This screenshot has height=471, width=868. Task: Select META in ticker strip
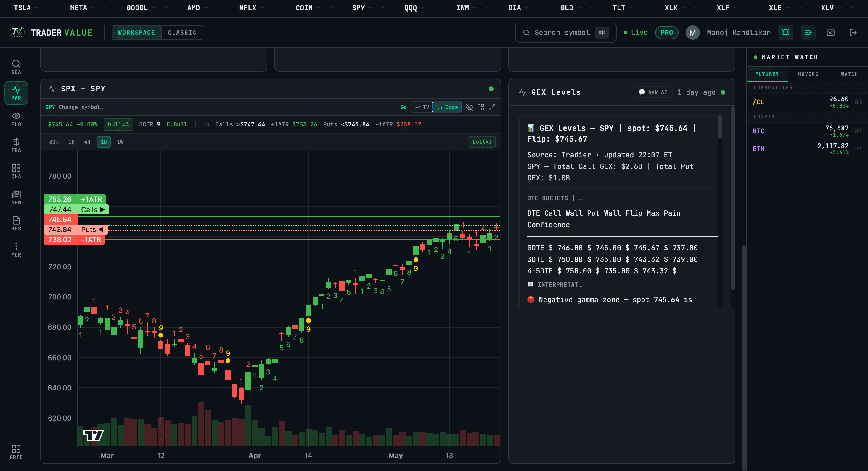[78, 8]
